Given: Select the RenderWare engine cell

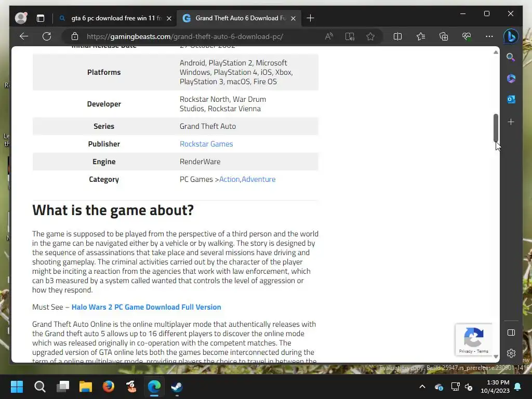Looking at the screenshot, I should [x=200, y=162].
